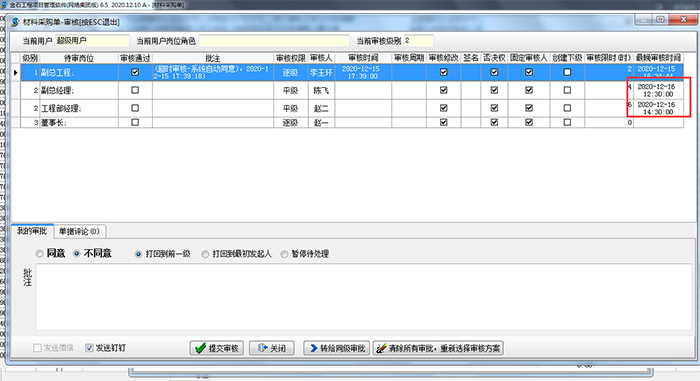
Task: Choose 打回到最初发起人 radio option
Action: pyautogui.click(x=205, y=254)
